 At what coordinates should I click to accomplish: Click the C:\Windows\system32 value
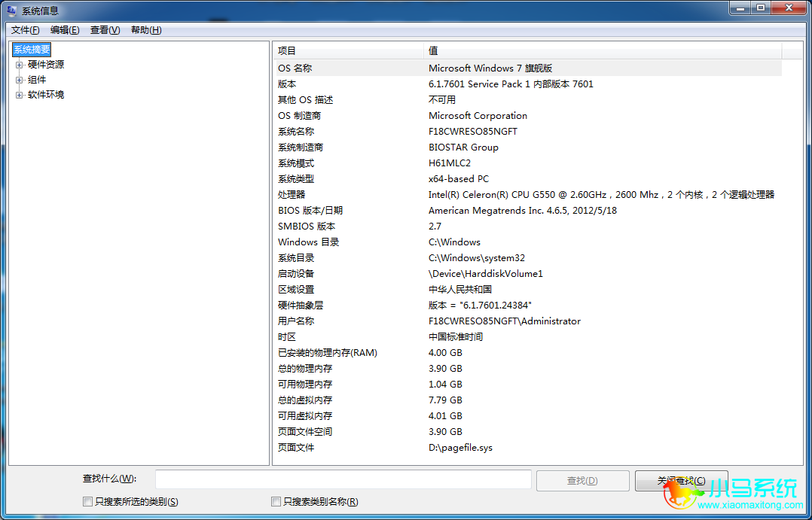pyautogui.click(x=477, y=257)
